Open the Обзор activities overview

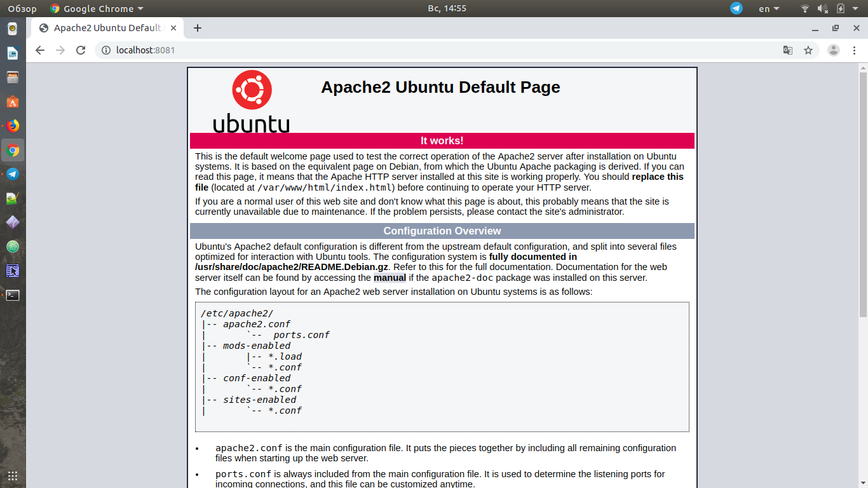coord(22,8)
